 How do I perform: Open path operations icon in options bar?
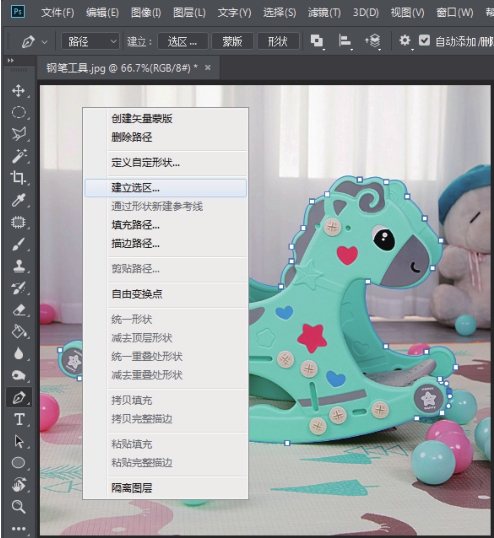pos(317,41)
